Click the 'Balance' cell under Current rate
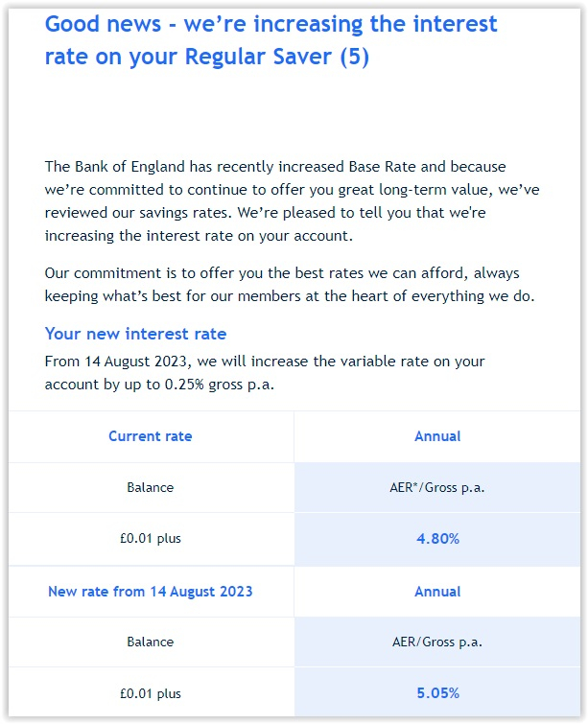Image resolution: width=588 pixels, height=724 pixels. coord(151,487)
